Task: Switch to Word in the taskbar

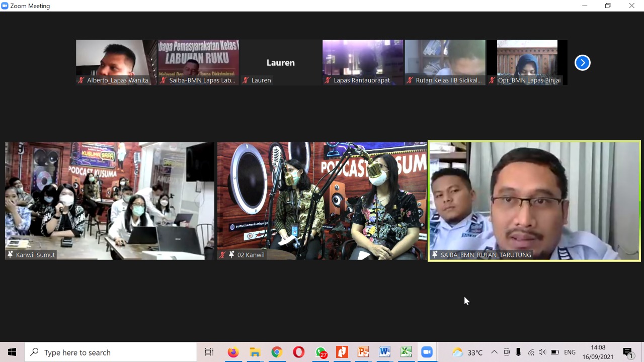Action: point(385,352)
